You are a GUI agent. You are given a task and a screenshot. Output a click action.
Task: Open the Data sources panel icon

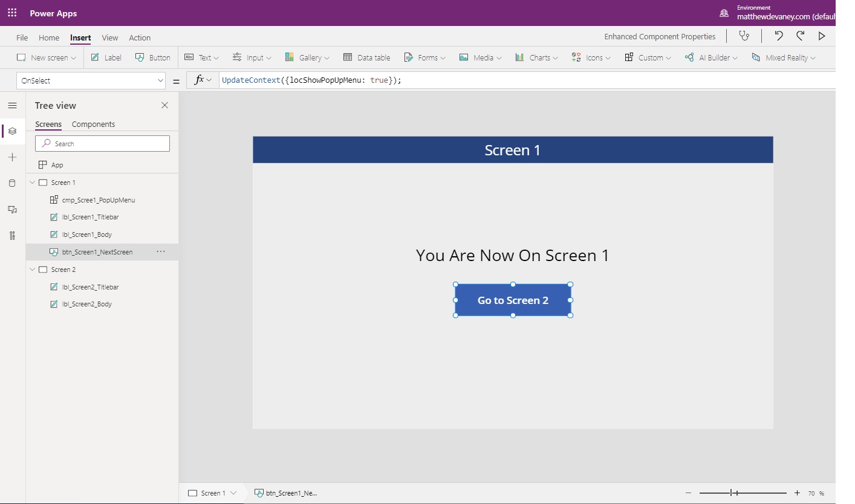[12, 183]
